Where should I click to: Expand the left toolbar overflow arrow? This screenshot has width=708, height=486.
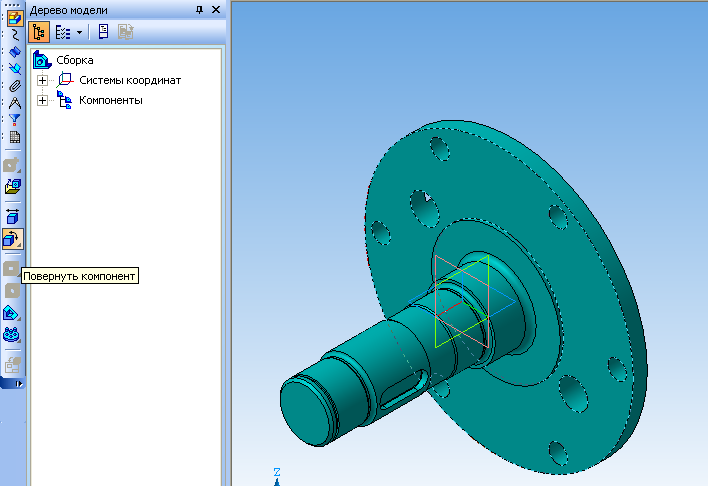19,384
